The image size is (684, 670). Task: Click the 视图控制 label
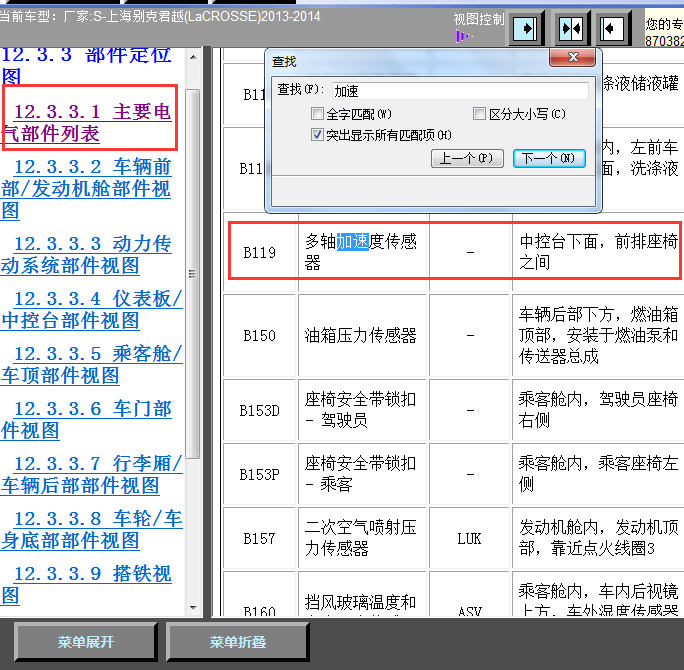[479, 19]
